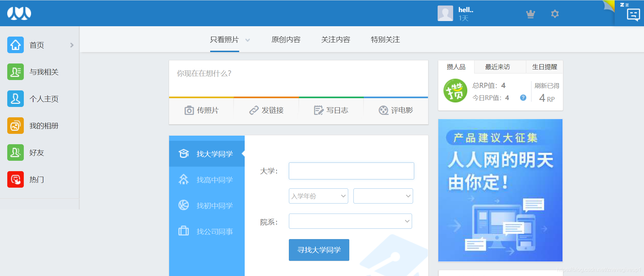Switch to the 原创内容 tab
Viewport: 644px width, 276px height.
286,40
